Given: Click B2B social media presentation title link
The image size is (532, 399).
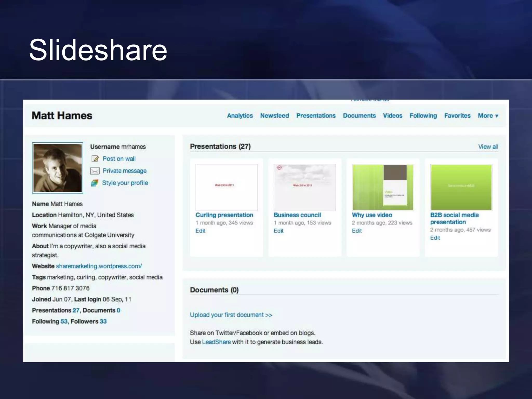Looking at the screenshot, I should [x=454, y=218].
